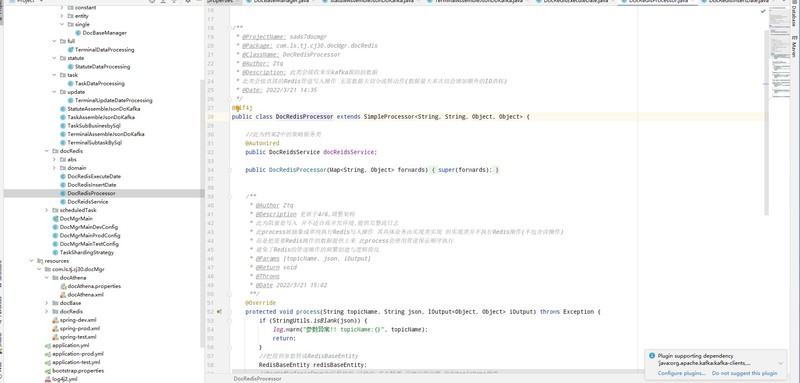Expand the abs folder

pyautogui.click(x=55, y=160)
